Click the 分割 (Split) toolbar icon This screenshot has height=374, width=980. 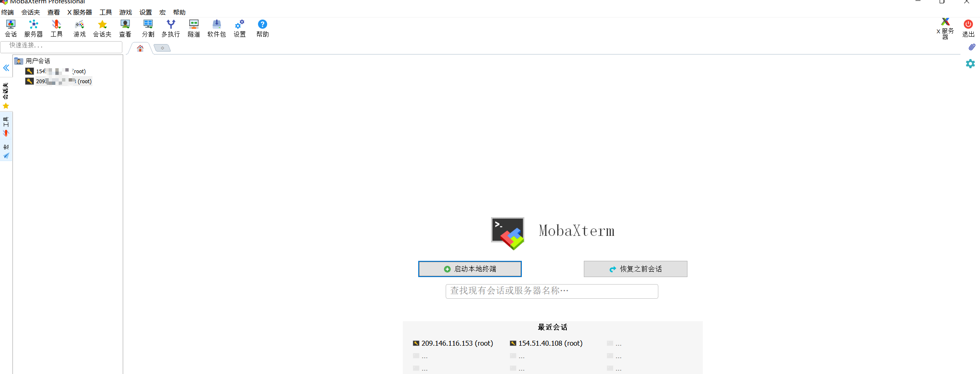click(x=148, y=28)
